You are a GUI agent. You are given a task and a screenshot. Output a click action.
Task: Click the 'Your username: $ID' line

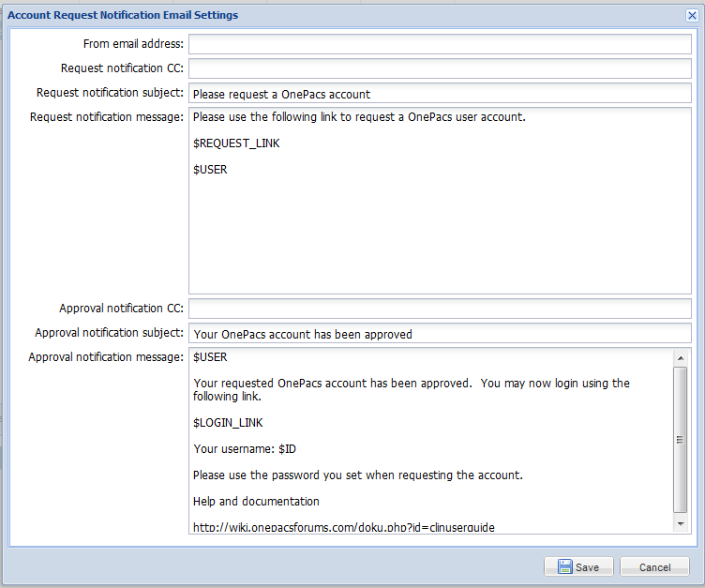pos(245,449)
